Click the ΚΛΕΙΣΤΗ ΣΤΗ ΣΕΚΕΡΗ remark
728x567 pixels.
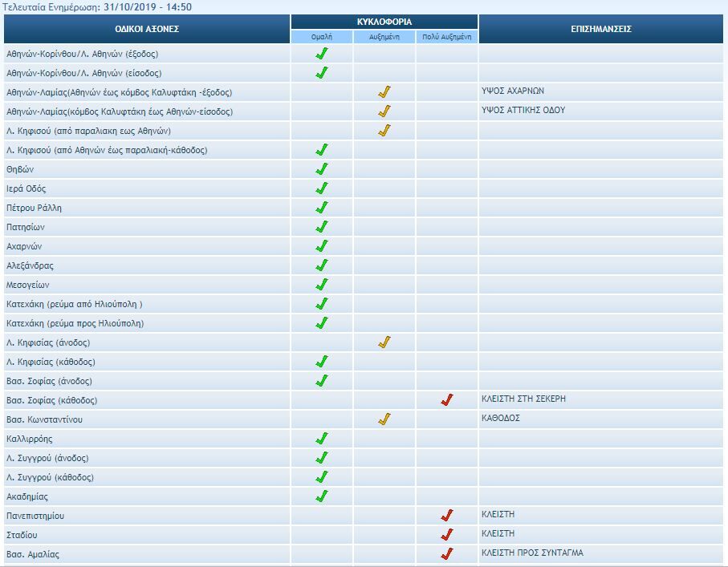(x=523, y=399)
